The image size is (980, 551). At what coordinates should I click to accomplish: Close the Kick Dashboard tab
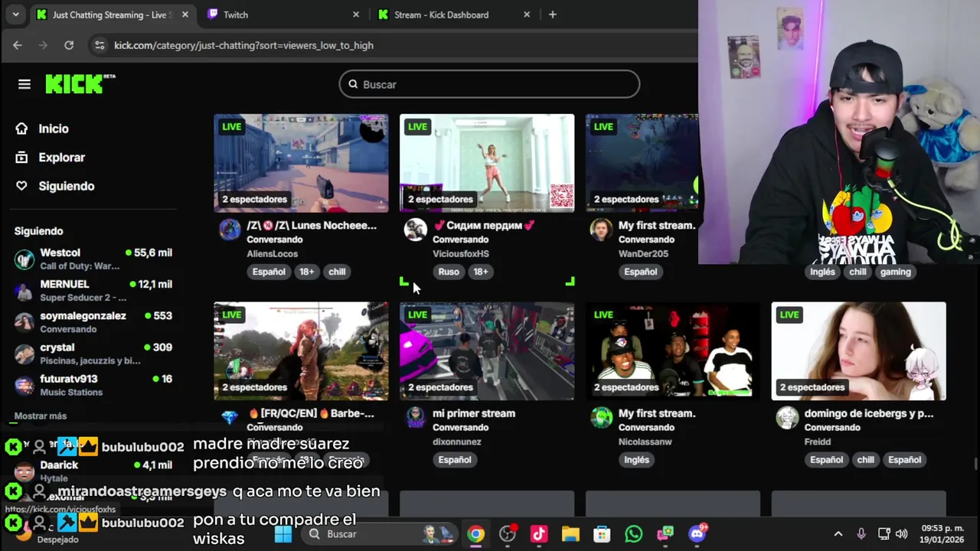[527, 15]
